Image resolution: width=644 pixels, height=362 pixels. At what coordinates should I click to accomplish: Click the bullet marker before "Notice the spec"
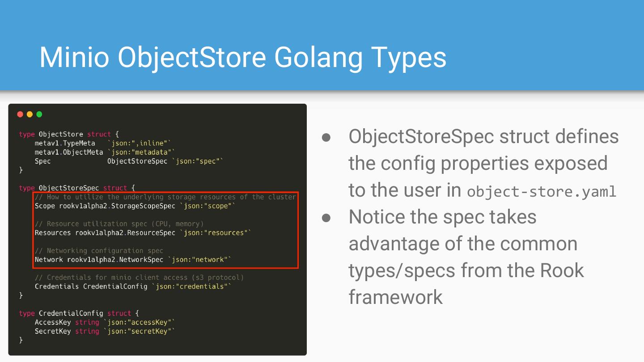point(326,218)
